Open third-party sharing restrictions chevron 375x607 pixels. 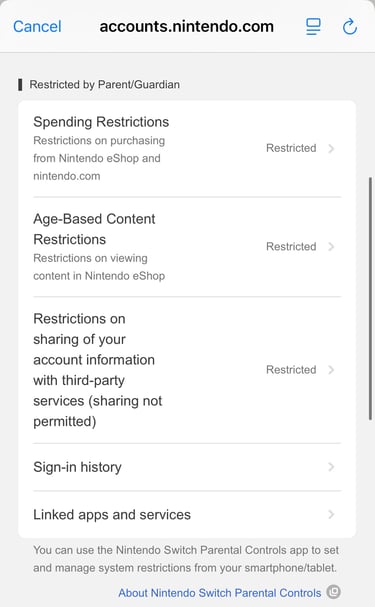click(x=331, y=370)
